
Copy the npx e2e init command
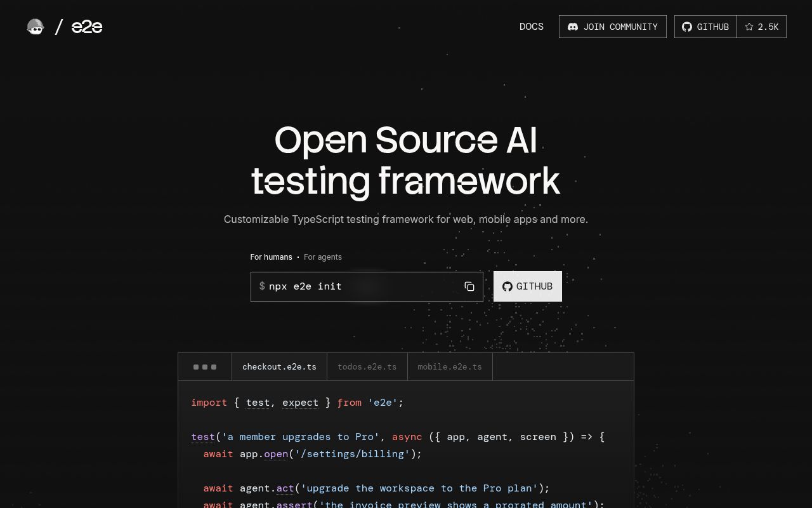[x=469, y=286]
